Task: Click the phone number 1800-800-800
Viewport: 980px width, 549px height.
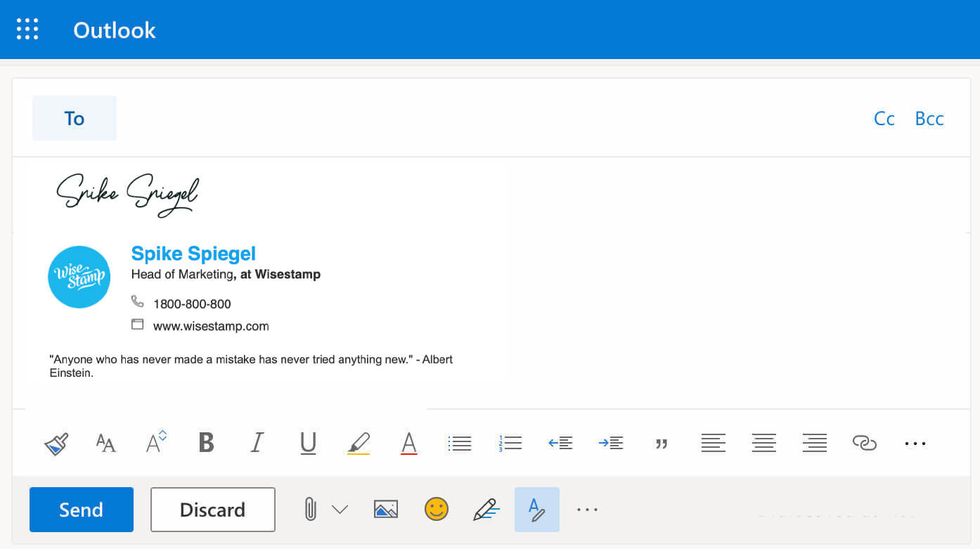Action: click(192, 304)
